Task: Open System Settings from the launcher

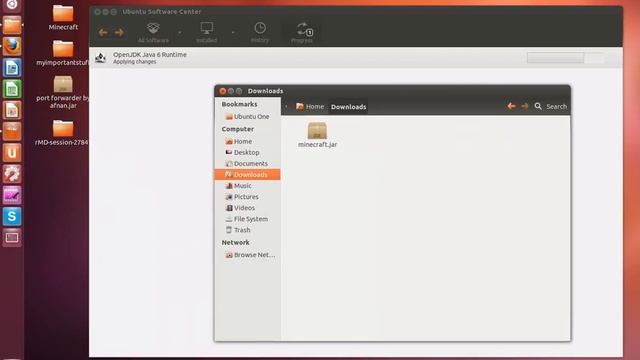Action: click(x=12, y=174)
